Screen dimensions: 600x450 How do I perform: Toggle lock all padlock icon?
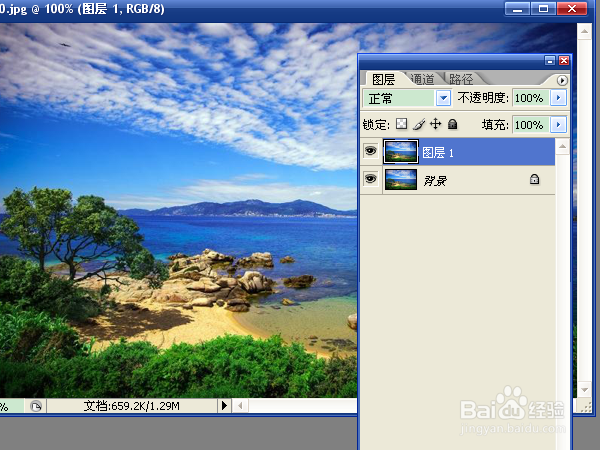coord(453,124)
